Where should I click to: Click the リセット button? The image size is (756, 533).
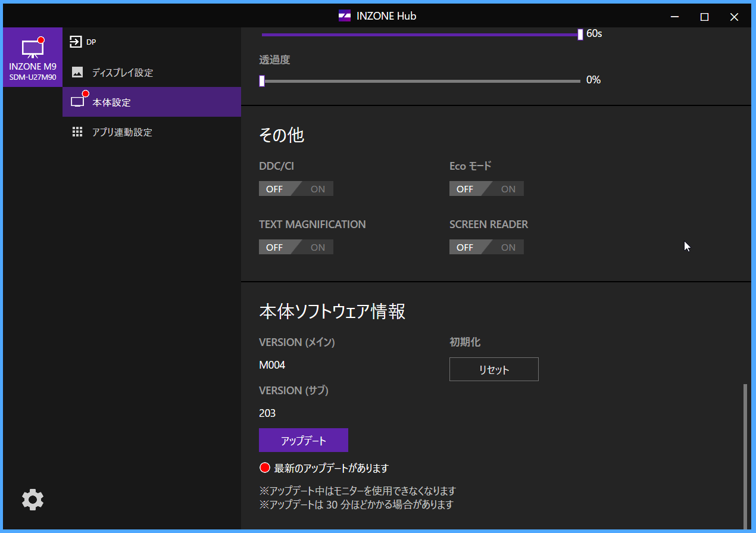click(494, 369)
